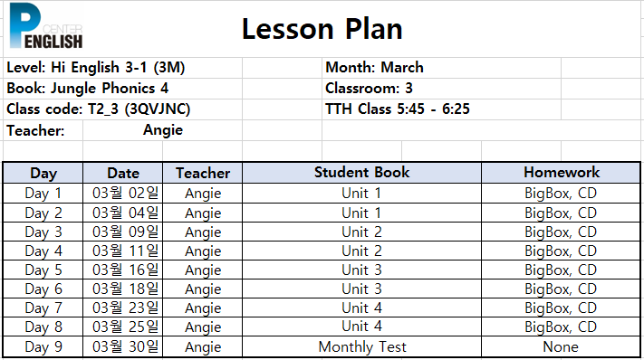Screen dimensions: 644x360
Task: Select the Date column header
Action: pyautogui.click(x=123, y=173)
